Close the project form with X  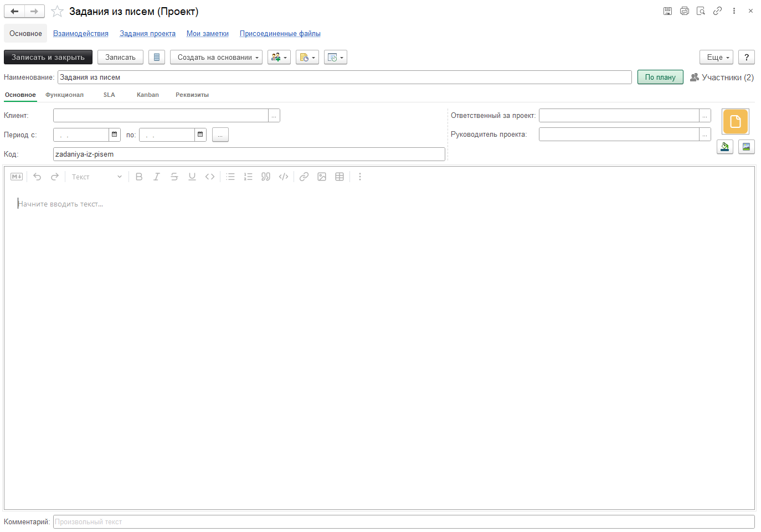(x=750, y=11)
